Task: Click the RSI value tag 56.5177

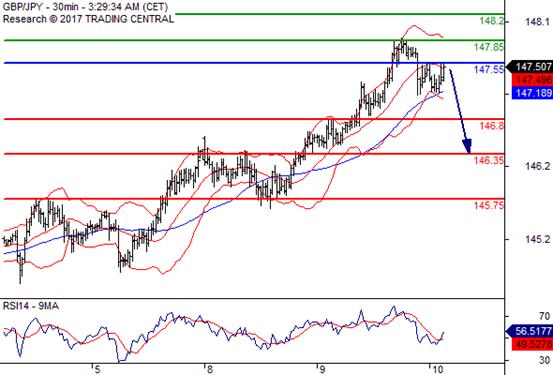Action: coord(529,332)
